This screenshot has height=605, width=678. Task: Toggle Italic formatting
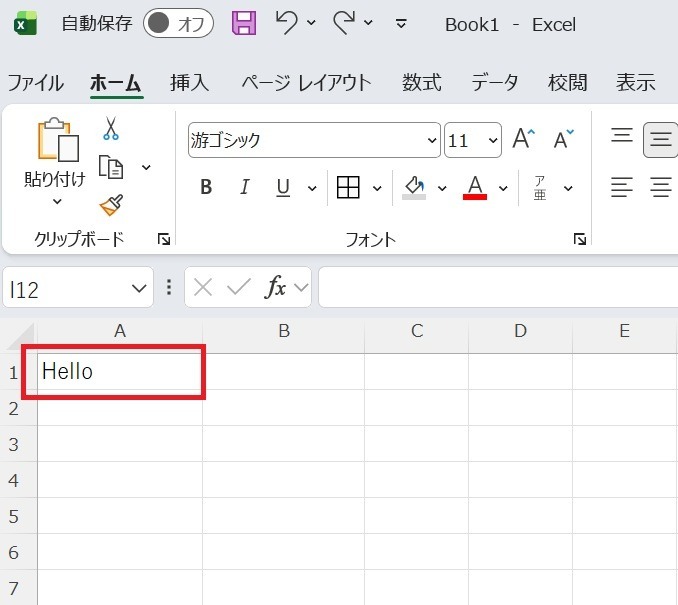pyautogui.click(x=245, y=187)
